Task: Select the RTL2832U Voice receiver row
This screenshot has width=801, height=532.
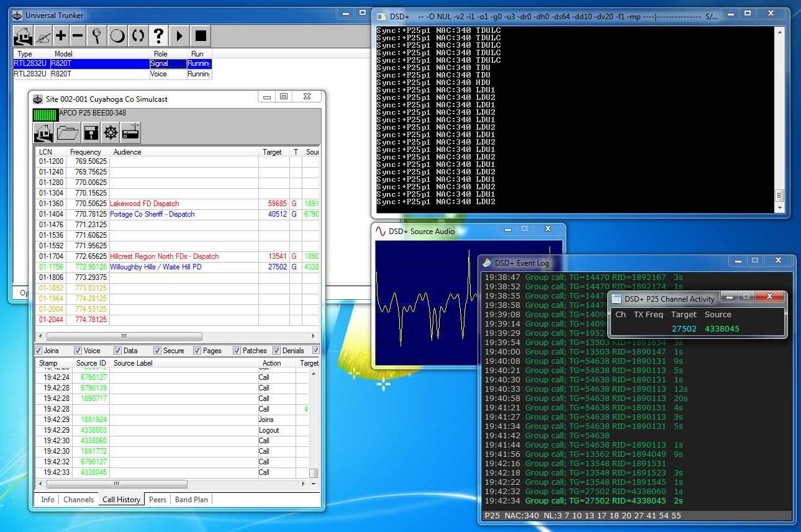Action: 112,74
